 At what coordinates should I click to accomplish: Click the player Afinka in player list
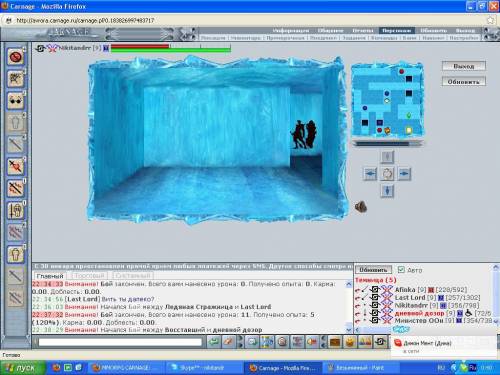[405, 290]
